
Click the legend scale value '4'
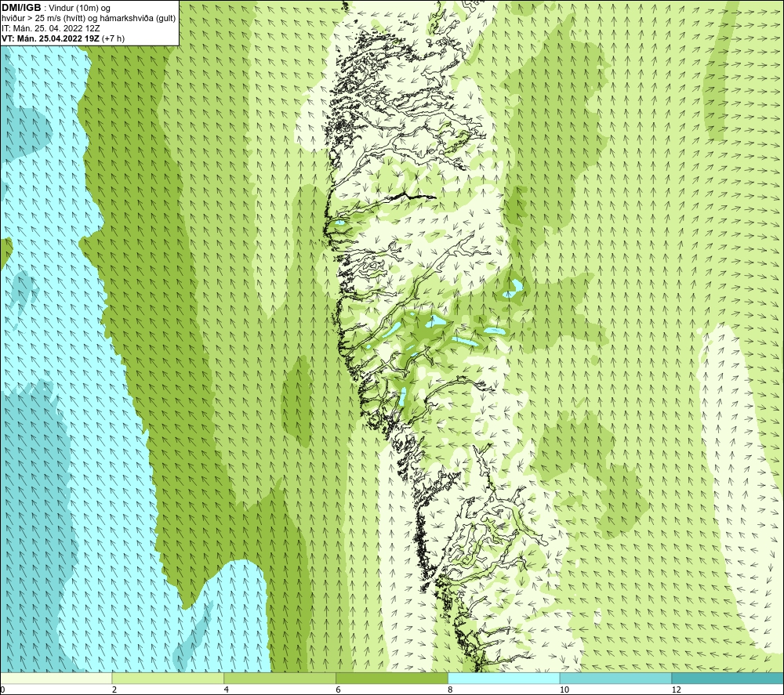227,690
